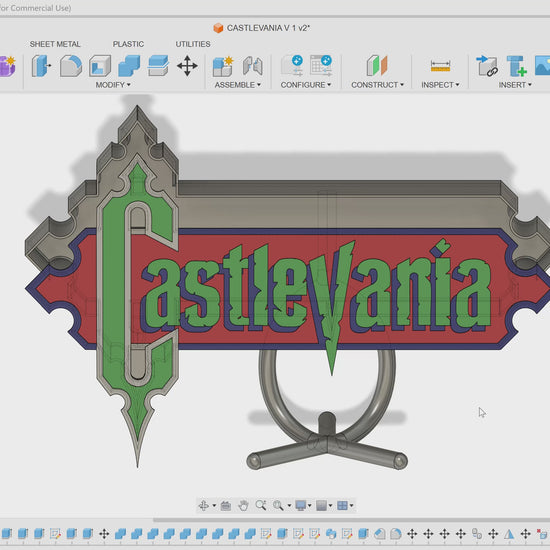Open the CONSTRUCT dropdown menu

pyautogui.click(x=377, y=85)
